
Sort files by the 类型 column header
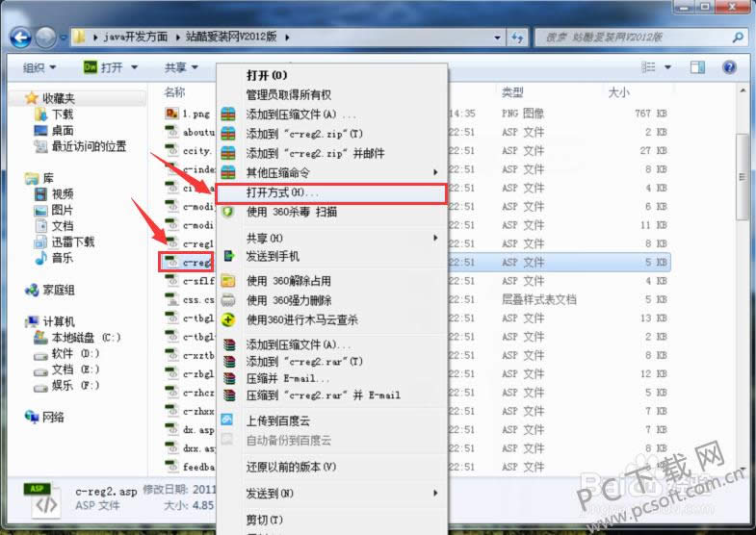512,92
